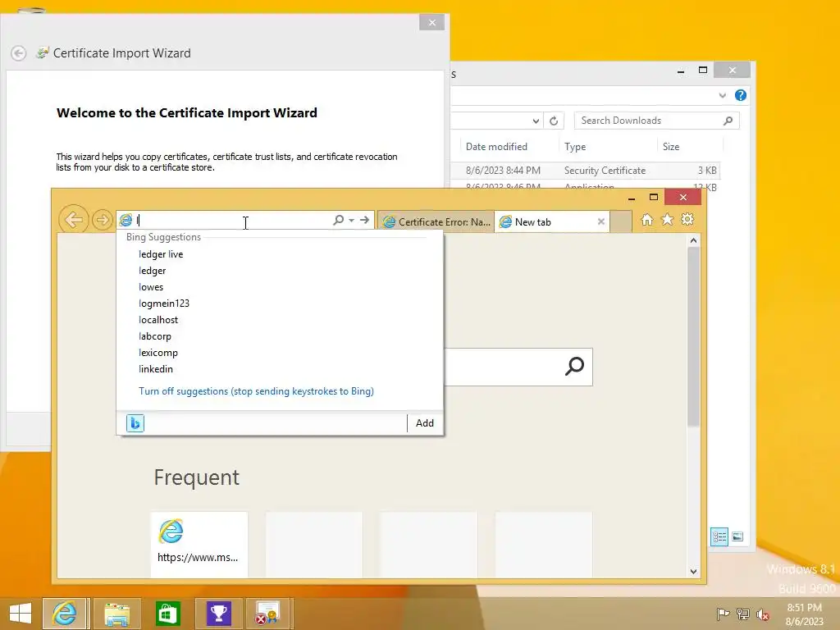Open Internet Explorer from the taskbar

66,614
